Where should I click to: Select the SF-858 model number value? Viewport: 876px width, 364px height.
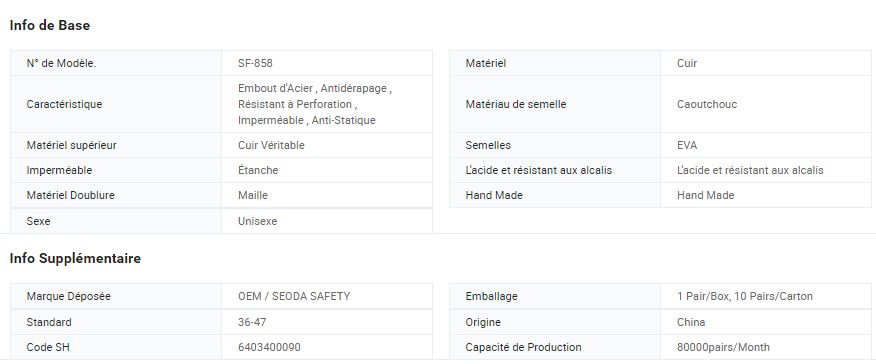(255, 63)
